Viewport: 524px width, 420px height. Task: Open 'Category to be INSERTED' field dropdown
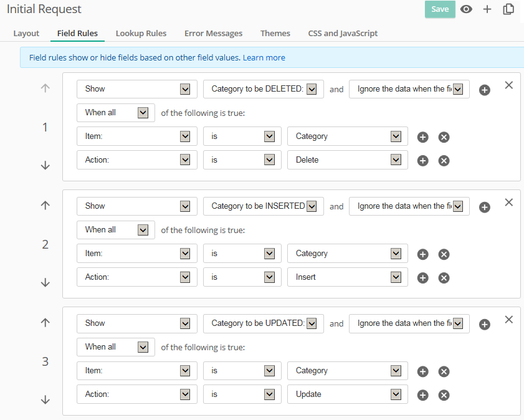click(x=263, y=206)
